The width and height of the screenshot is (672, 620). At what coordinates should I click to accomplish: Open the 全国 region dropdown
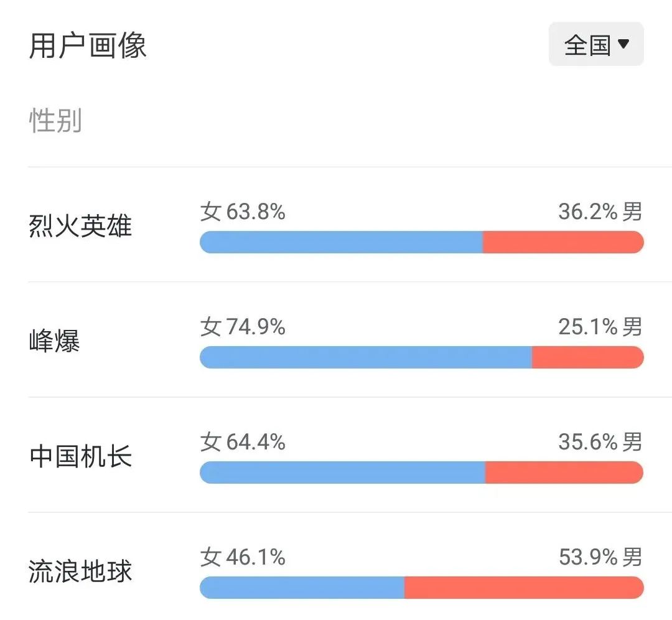click(x=596, y=45)
